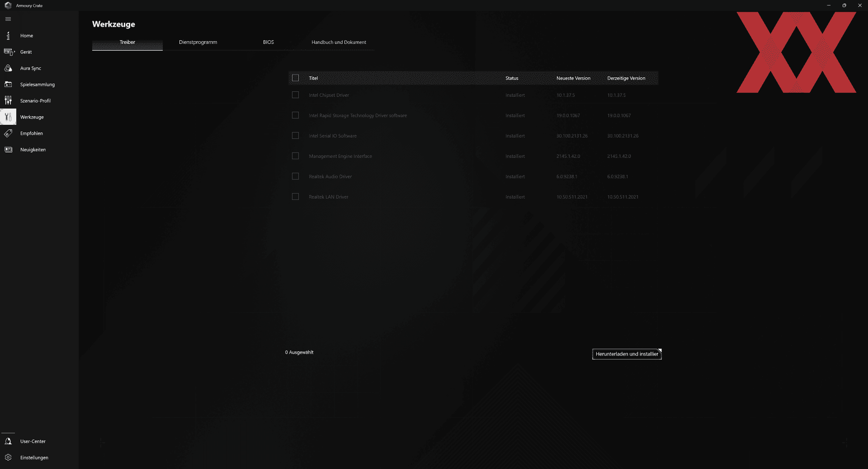Open the Handbuch und Dokument tab

pyautogui.click(x=339, y=43)
